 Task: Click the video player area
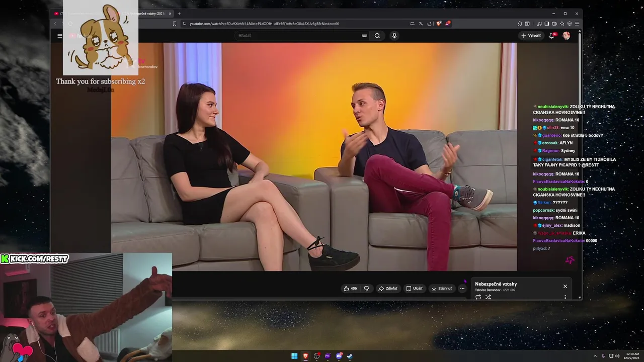point(314,157)
